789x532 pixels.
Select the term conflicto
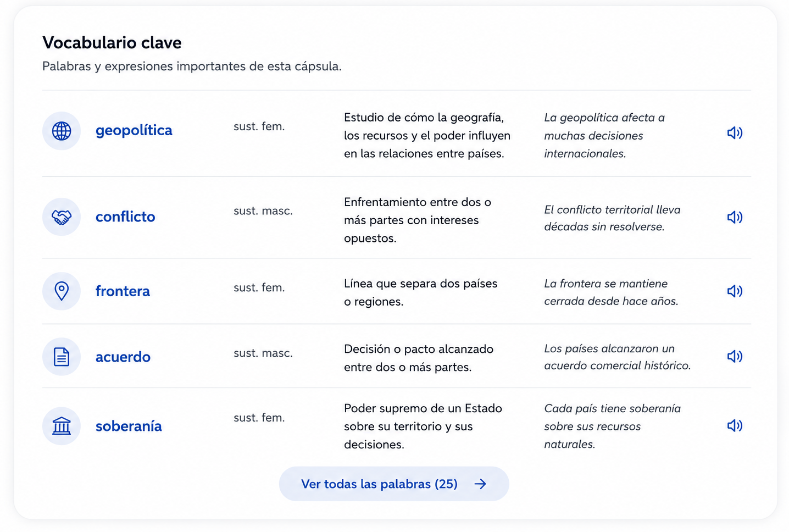click(x=125, y=217)
